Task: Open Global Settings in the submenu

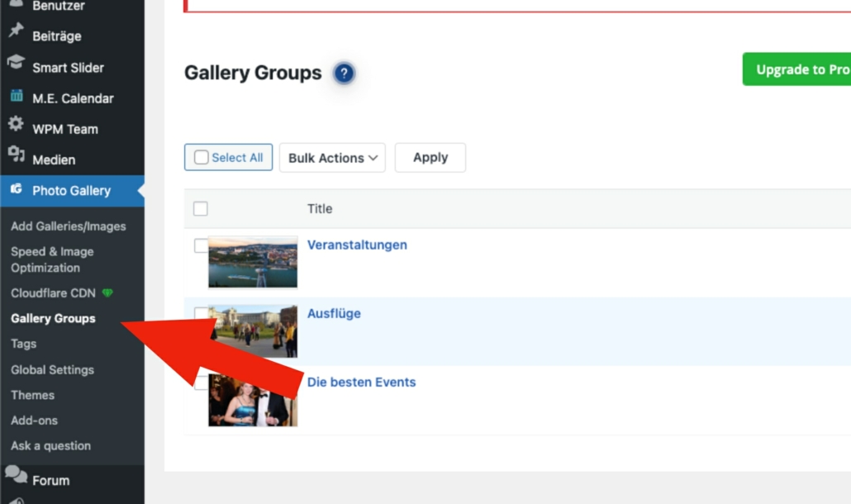Action: [52, 369]
